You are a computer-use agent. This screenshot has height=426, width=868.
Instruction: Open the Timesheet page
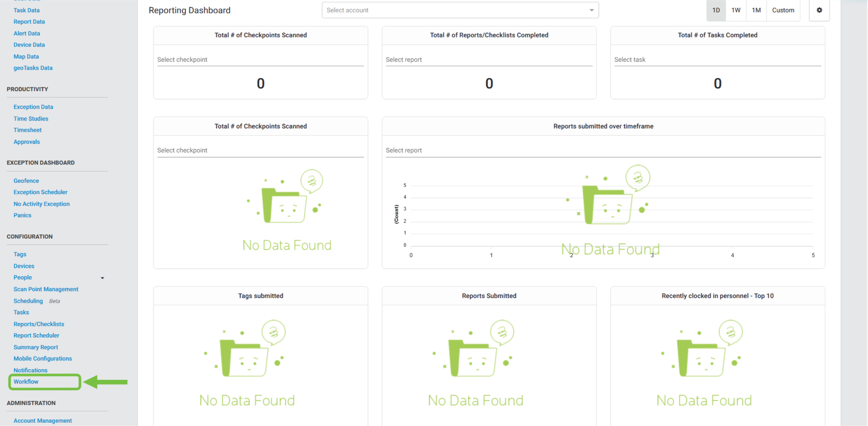(28, 130)
